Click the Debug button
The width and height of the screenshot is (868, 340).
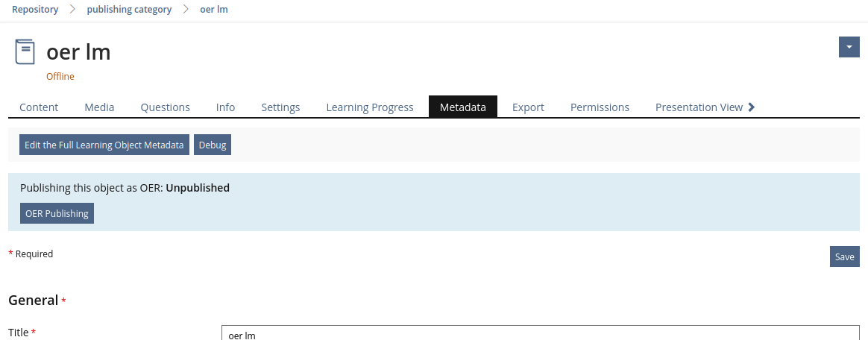[213, 145]
